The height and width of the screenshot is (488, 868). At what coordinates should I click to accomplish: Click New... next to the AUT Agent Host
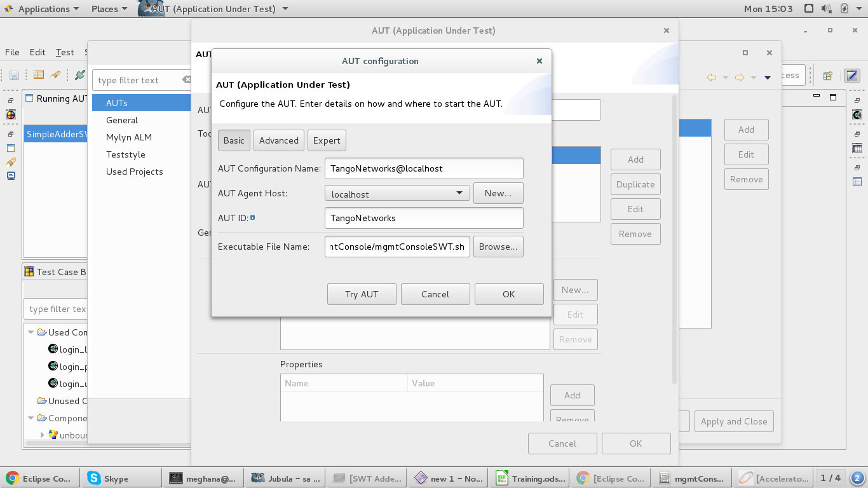click(498, 193)
